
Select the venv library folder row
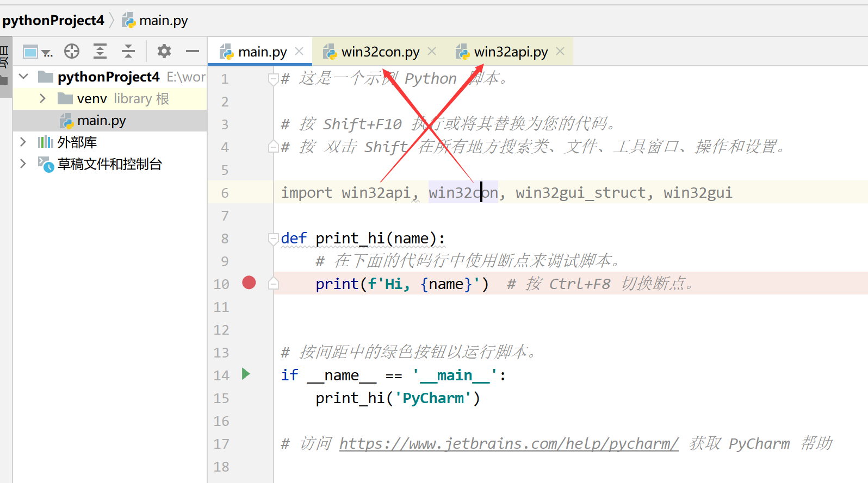(x=110, y=99)
